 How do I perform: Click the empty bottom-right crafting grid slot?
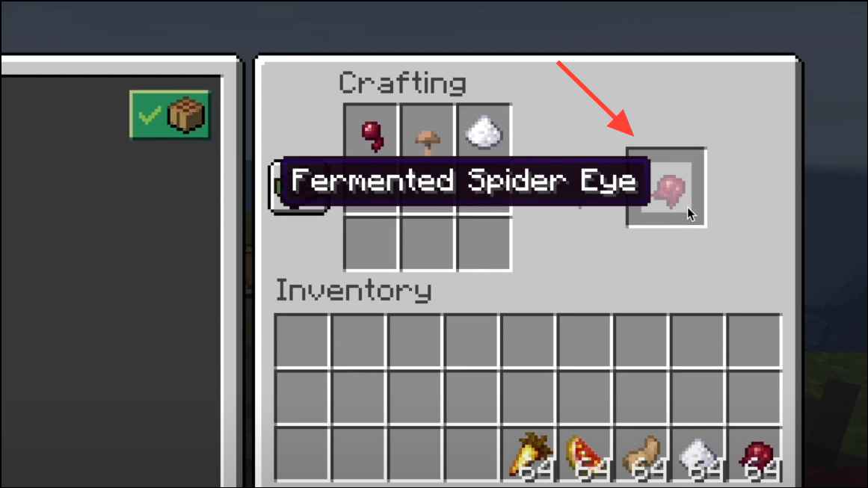tap(484, 244)
